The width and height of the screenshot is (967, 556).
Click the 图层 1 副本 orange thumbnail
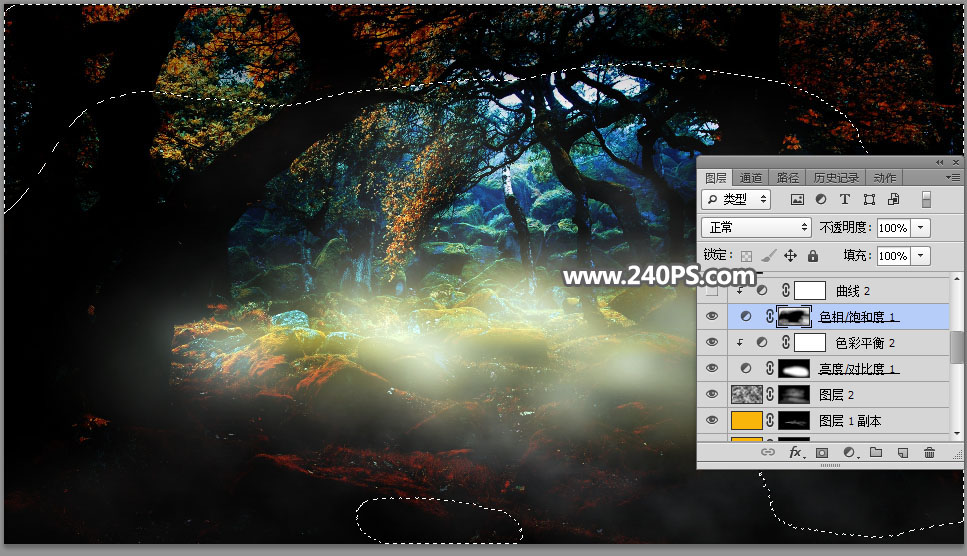tap(746, 420)
